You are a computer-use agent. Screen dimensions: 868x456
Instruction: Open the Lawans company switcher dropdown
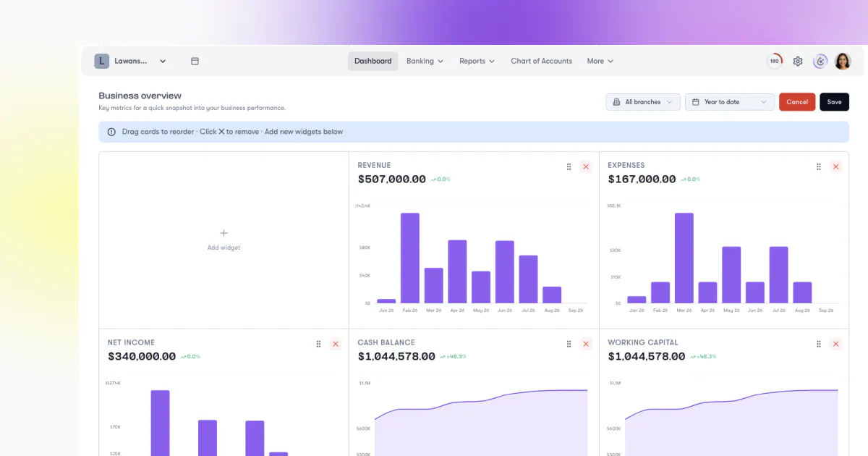coord(131,62)
